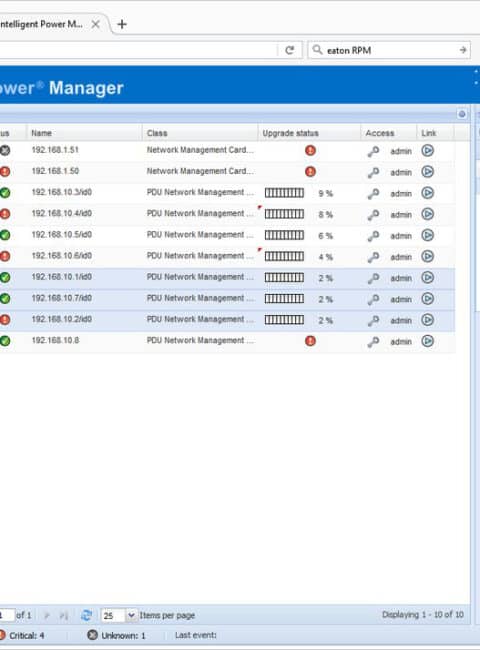
Task: Close the Intelligent Power Manager tab
Action: click(95, 24)
